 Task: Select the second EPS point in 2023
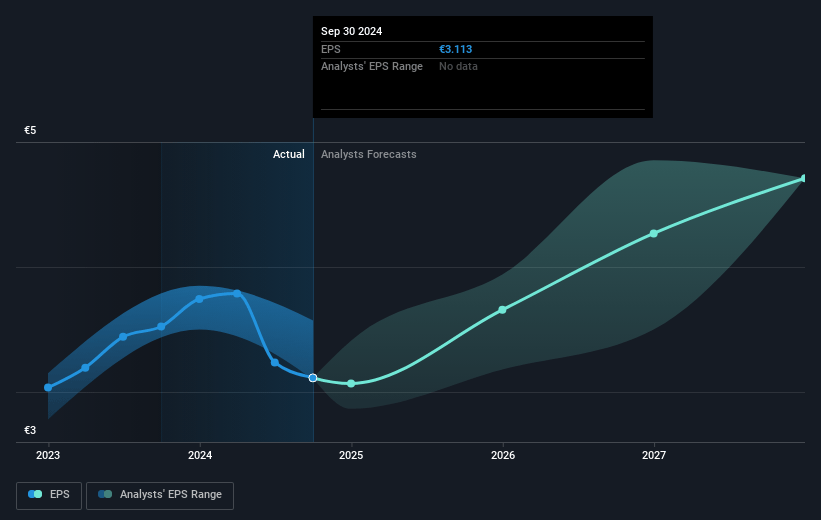click(85, 368)
